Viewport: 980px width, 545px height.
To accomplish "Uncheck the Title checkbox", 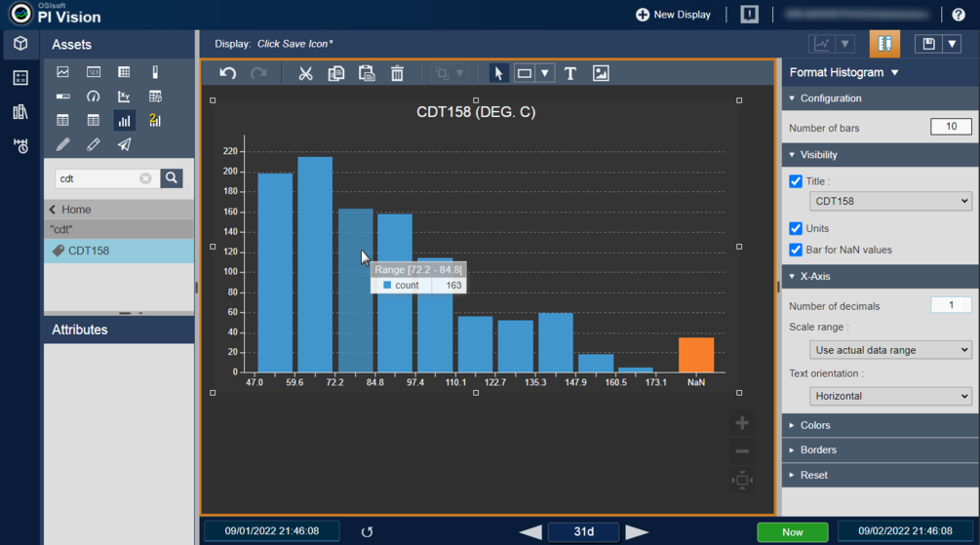I will pyautogui.click(x=796, y=181).
